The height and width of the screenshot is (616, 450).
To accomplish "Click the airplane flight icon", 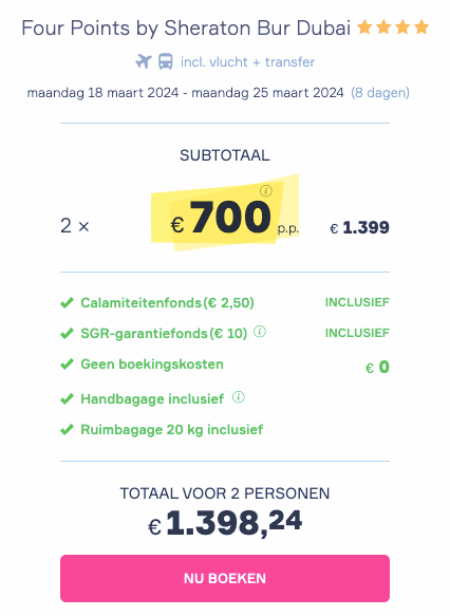I will click(143, 62).
